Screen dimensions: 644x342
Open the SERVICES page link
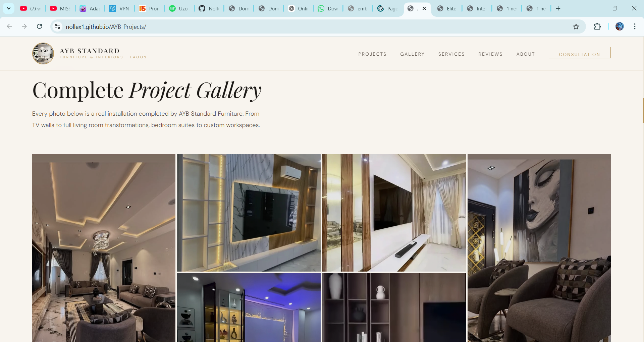tap(451, 54)
